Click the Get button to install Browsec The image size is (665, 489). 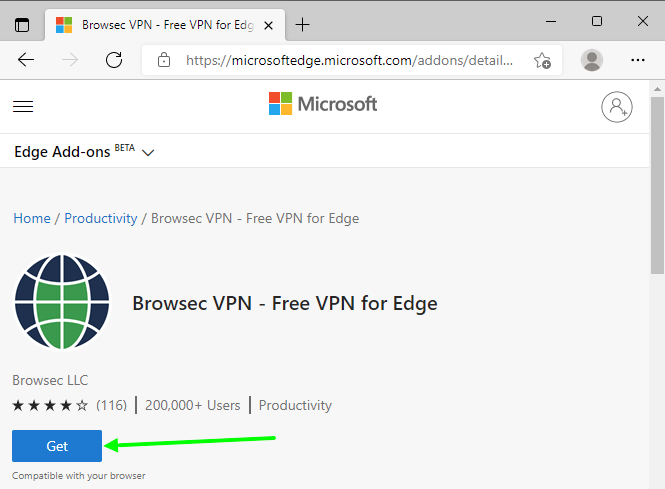[x=57, y=446]
